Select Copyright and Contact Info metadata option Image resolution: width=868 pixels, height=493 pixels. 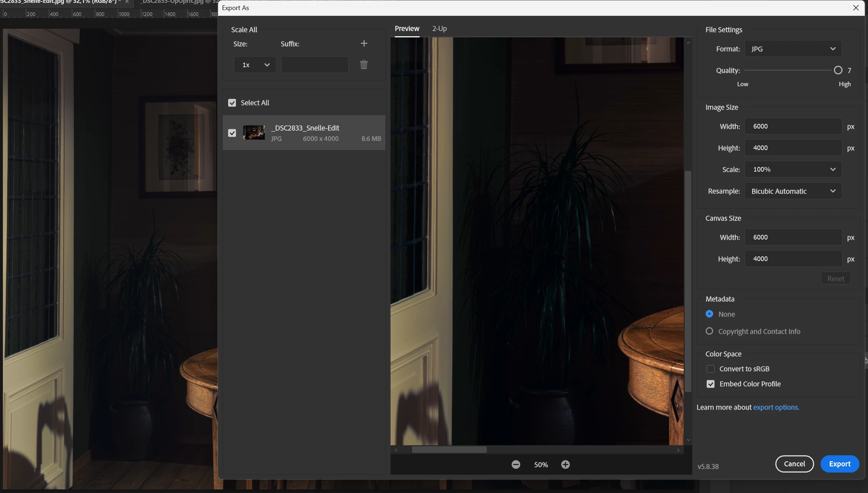[x=709, y=331]
